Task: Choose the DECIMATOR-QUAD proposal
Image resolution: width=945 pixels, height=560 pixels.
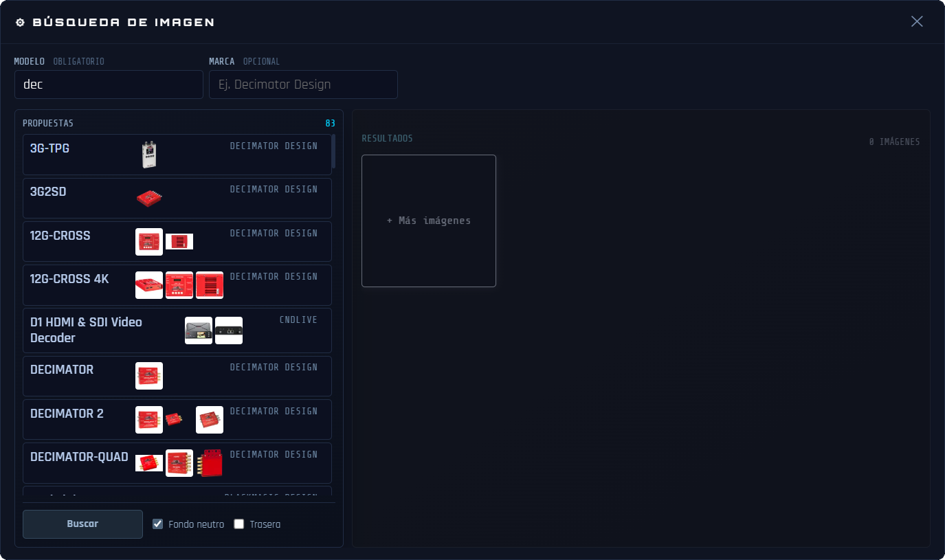Action: [x=177, y=463]
